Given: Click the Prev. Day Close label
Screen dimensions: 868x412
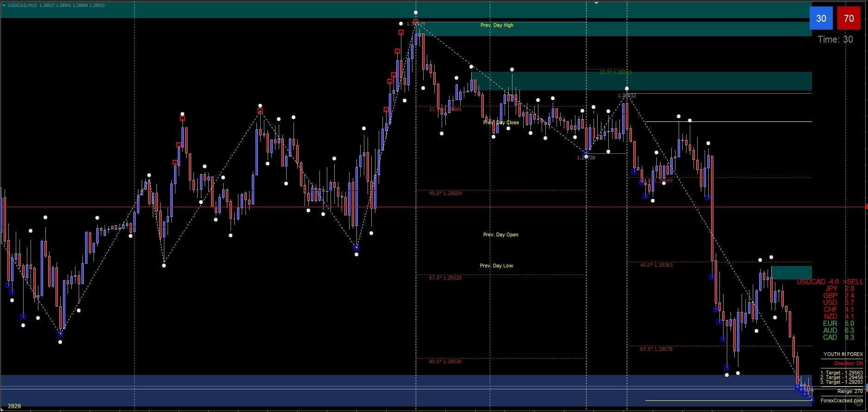Looking at the screenshot, I should point(500,123).
